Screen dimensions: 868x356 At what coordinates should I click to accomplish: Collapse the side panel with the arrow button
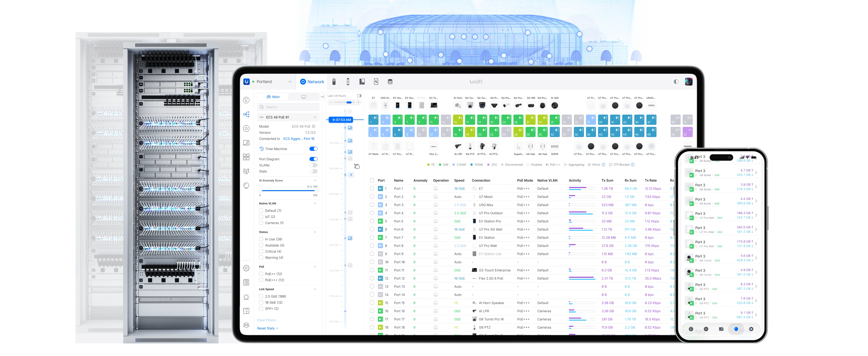tap(322, 97)
